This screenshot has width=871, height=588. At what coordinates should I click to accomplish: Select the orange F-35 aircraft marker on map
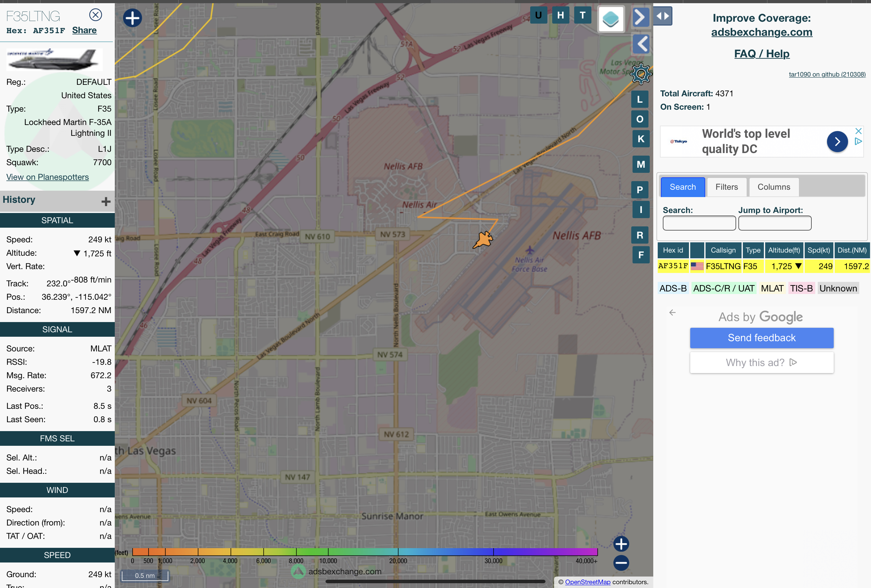(x=483, y=240)
